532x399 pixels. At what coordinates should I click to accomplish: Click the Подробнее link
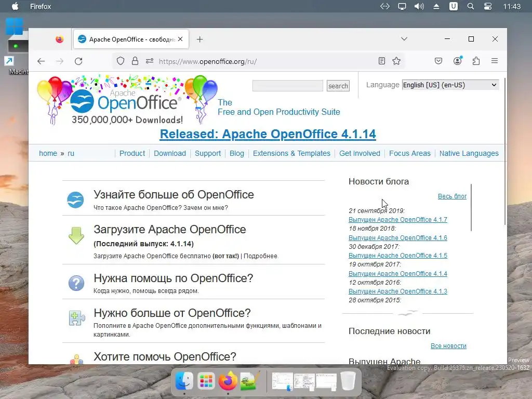tap(260, 256)
